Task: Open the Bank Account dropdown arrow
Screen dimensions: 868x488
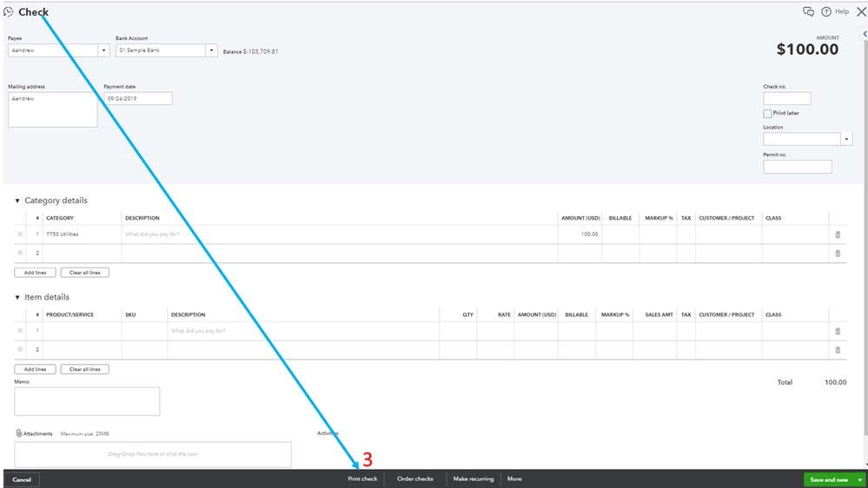Action: (x=211, y=50)
